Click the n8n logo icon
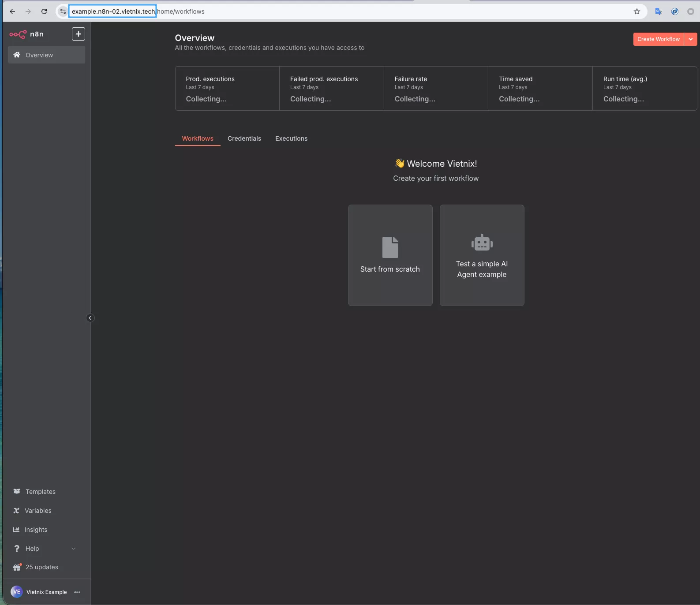 click(18, 34)
